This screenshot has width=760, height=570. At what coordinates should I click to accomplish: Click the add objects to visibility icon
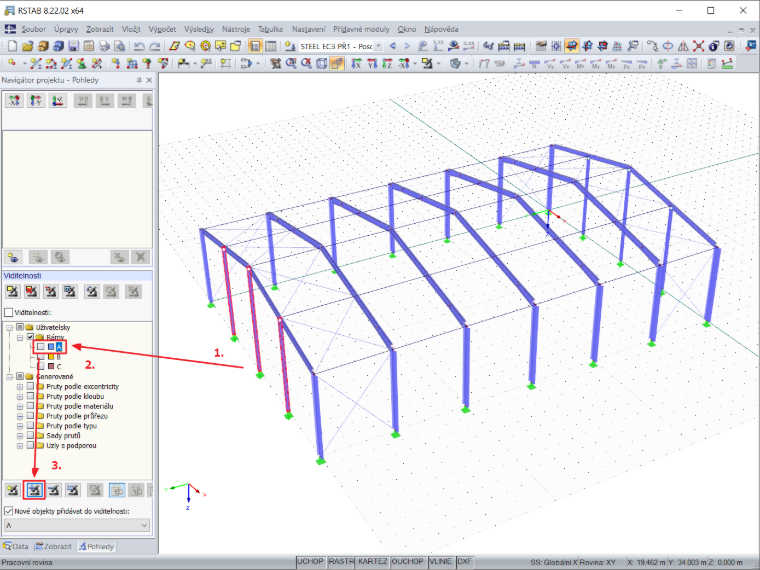point(34,490)
